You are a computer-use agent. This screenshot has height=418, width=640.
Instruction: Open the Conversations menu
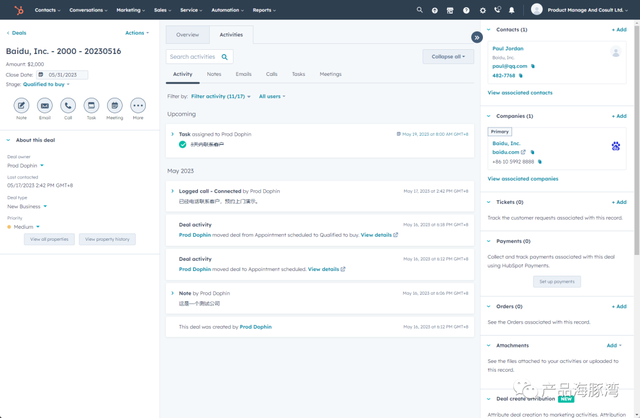pyautogui.click(x=88, y=10)
